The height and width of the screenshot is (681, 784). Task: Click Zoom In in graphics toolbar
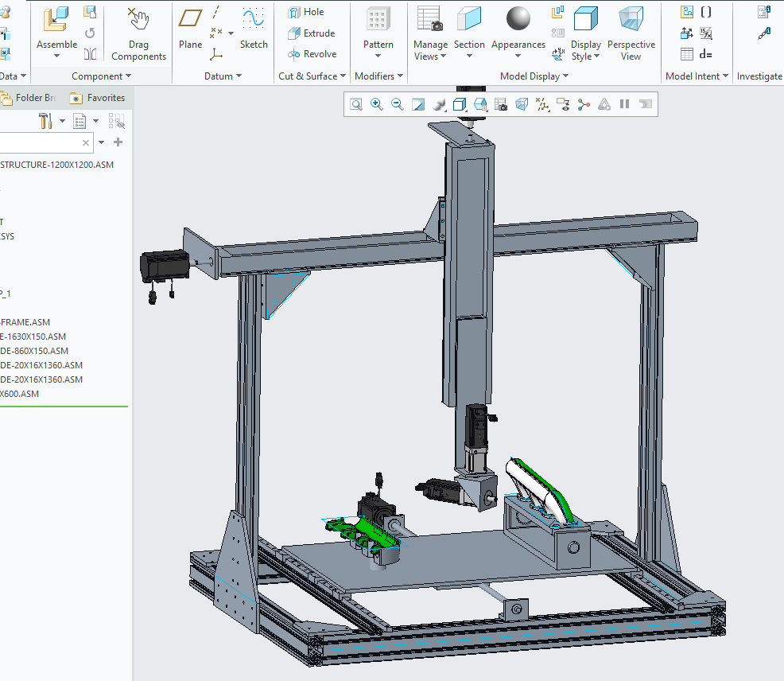(x=377, y=104)
